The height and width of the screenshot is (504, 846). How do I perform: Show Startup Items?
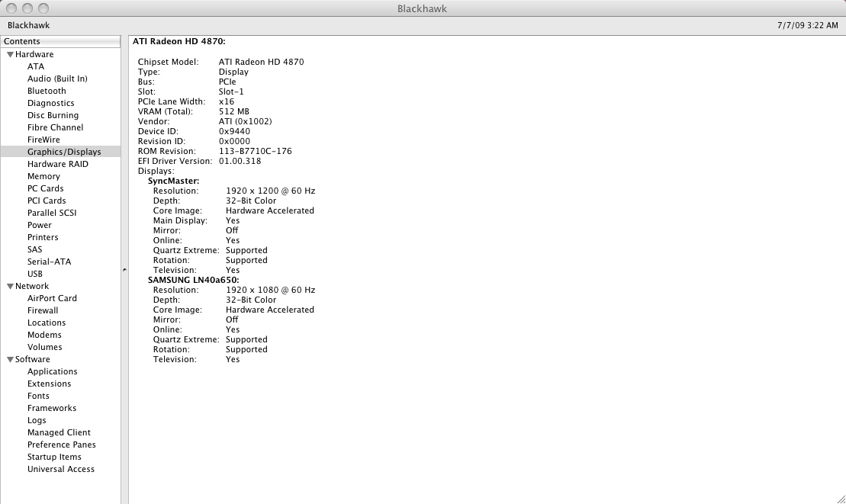(x=54, y=457)
